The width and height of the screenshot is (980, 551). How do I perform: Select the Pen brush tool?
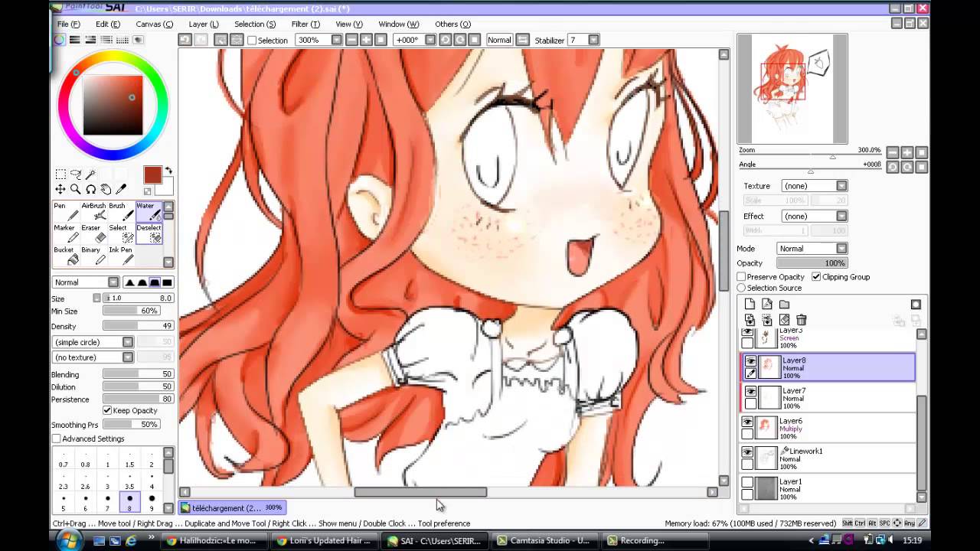65,212
